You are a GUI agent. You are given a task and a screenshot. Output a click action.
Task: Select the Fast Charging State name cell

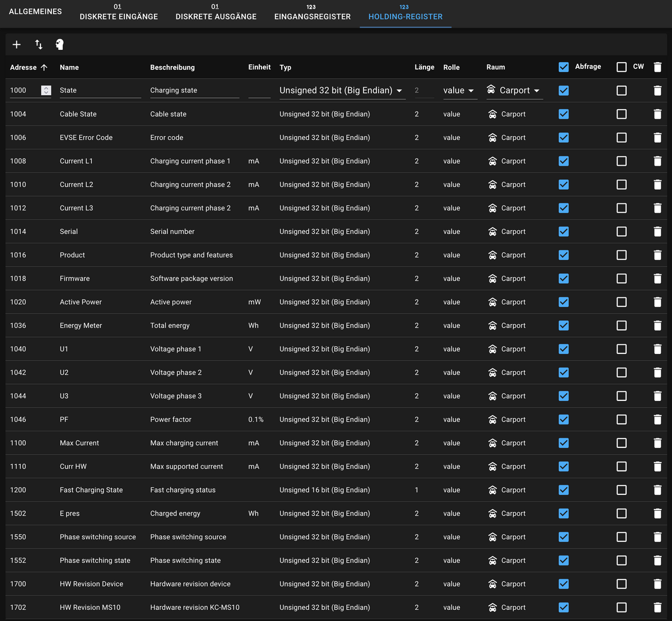[x=91, y=490]
